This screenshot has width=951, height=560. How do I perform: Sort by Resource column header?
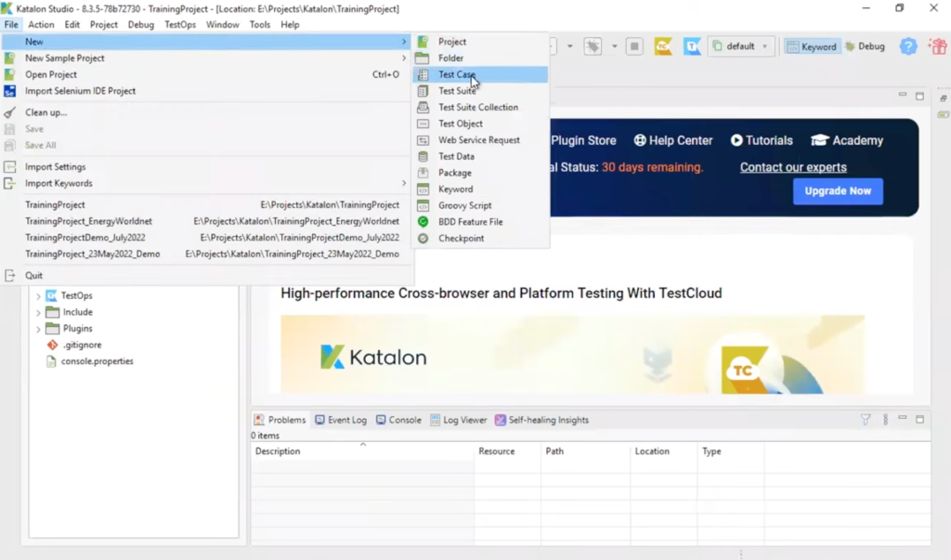pyautogui.click(x=508, y=451)
